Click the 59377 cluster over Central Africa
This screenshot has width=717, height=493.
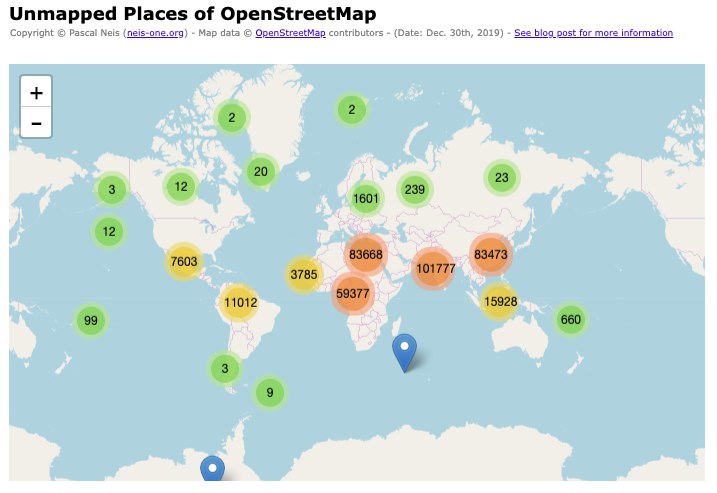(x=352, y=293)
